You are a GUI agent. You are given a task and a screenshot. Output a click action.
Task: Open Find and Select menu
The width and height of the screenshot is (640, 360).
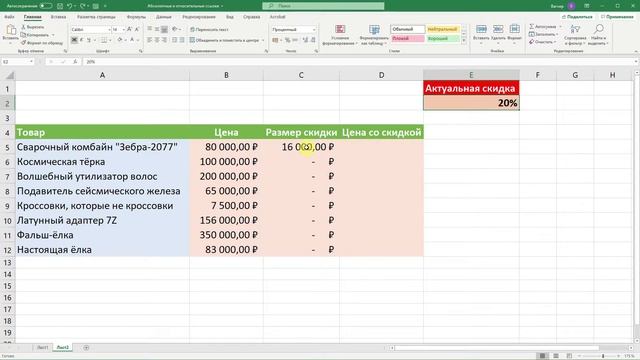[599, 35]
